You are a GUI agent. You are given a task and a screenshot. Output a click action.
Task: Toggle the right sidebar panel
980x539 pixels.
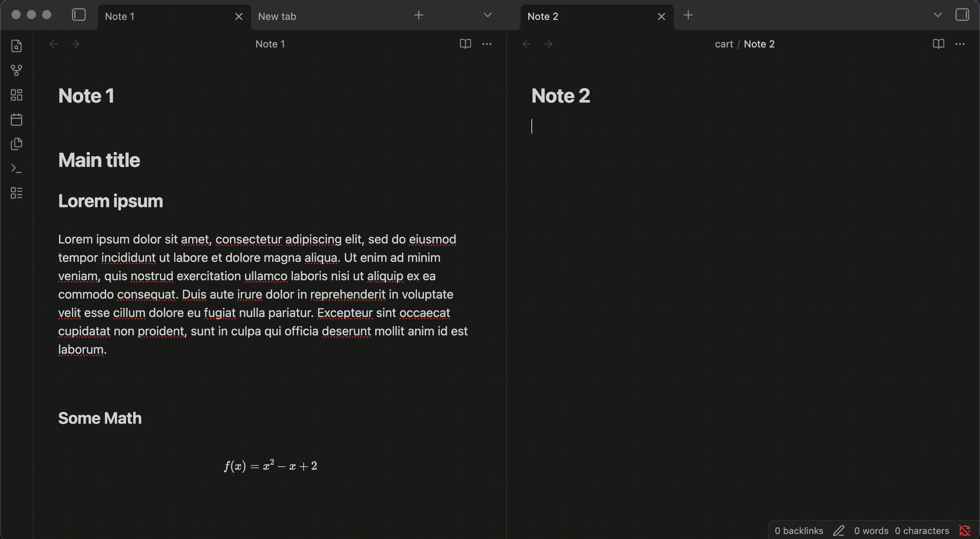point(962,15)
